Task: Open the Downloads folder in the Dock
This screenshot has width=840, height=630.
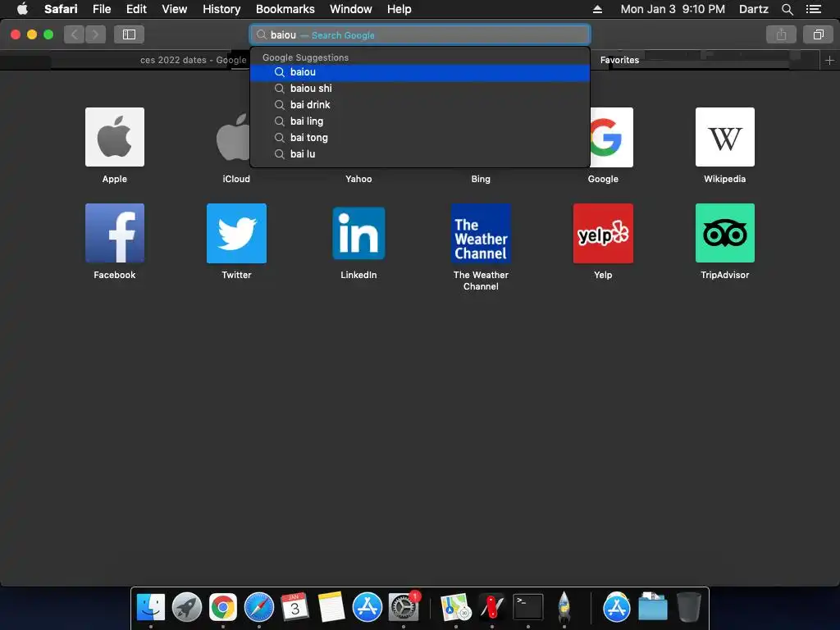Action: tap(652, 608)
